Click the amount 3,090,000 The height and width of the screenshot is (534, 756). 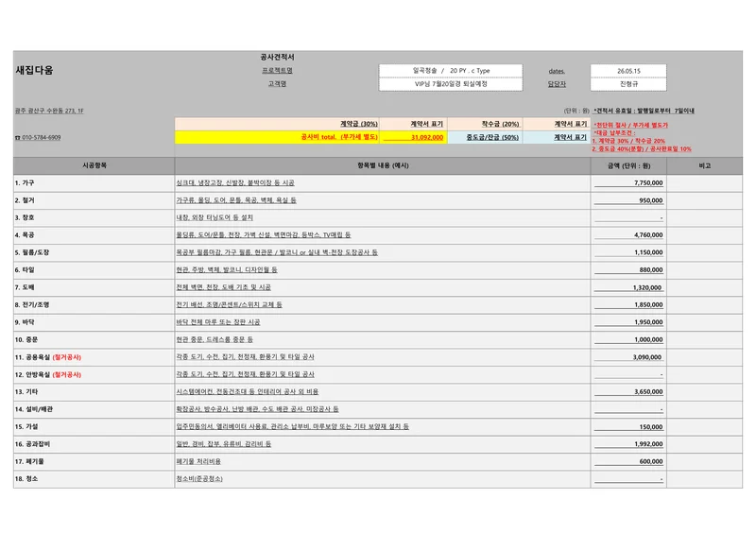pos(647,357)
